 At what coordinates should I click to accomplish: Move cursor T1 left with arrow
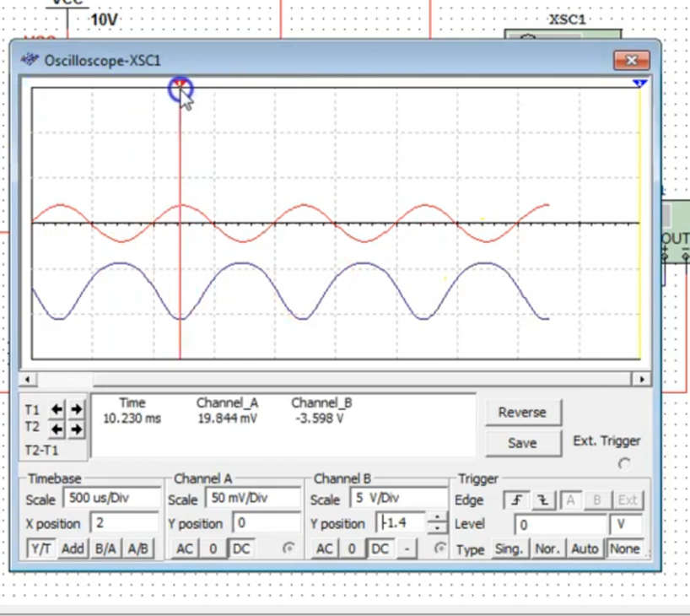(57, 409)
